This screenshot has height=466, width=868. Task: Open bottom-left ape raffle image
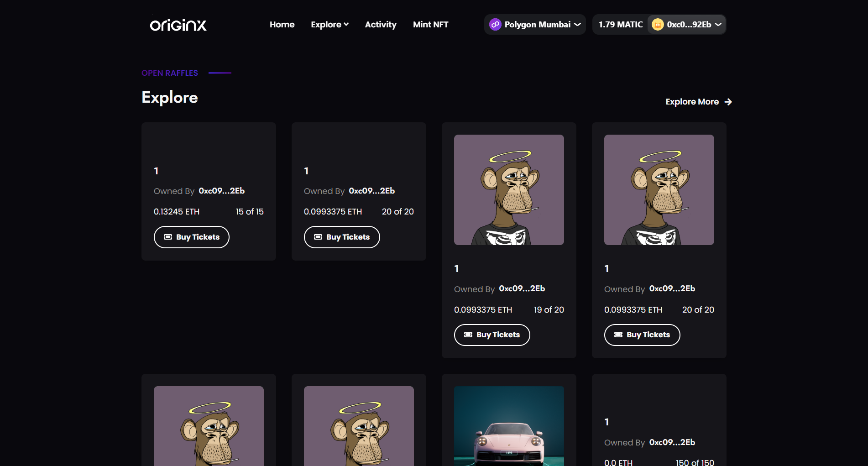click(209, 426)
